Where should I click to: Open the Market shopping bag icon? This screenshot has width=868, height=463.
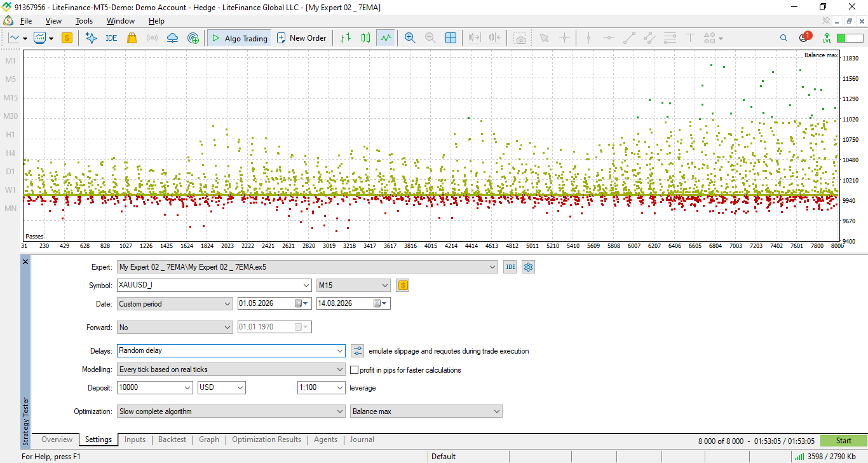click(132, 38)
